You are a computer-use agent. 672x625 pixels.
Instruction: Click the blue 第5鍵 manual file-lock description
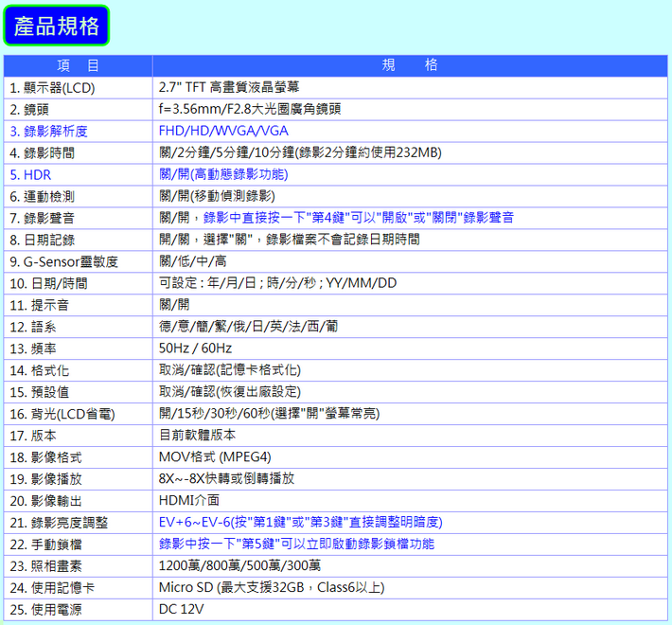coord(296,544)
